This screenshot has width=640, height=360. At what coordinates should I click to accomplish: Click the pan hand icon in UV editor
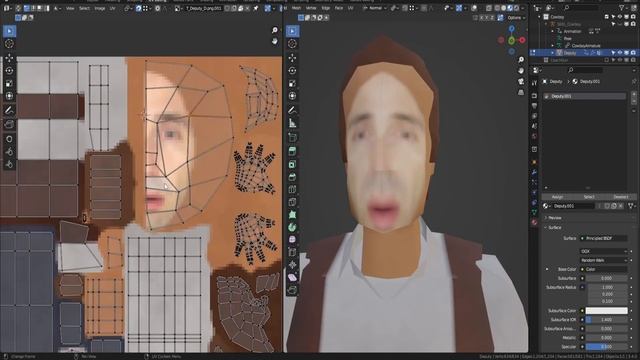275,41
